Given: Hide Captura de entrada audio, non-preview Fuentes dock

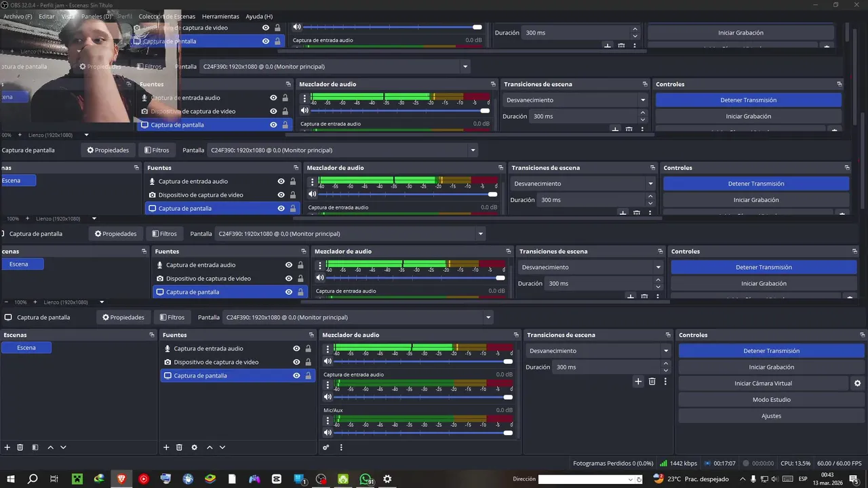Looking at the screenshot, I should (x=296, y=348).
